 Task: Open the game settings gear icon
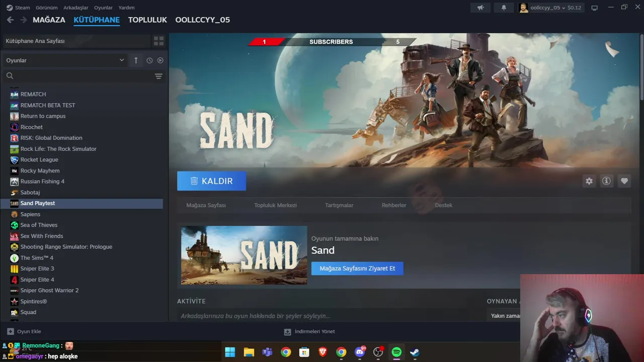[589, 181]
